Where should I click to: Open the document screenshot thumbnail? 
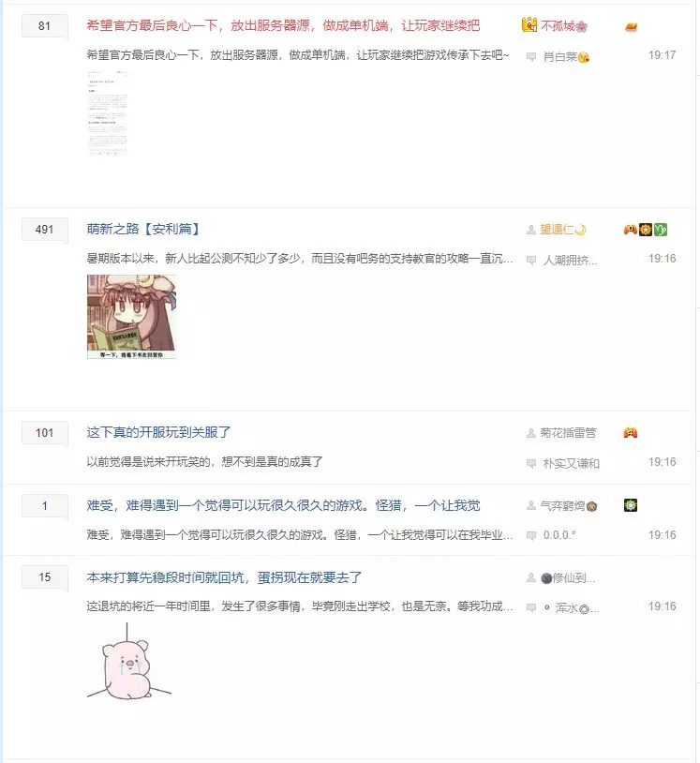108,113
